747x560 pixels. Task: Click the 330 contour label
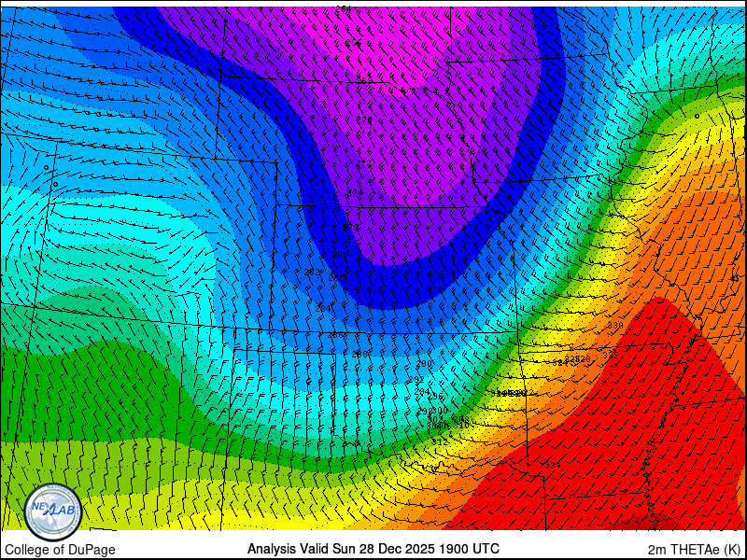tap(615, 326)
